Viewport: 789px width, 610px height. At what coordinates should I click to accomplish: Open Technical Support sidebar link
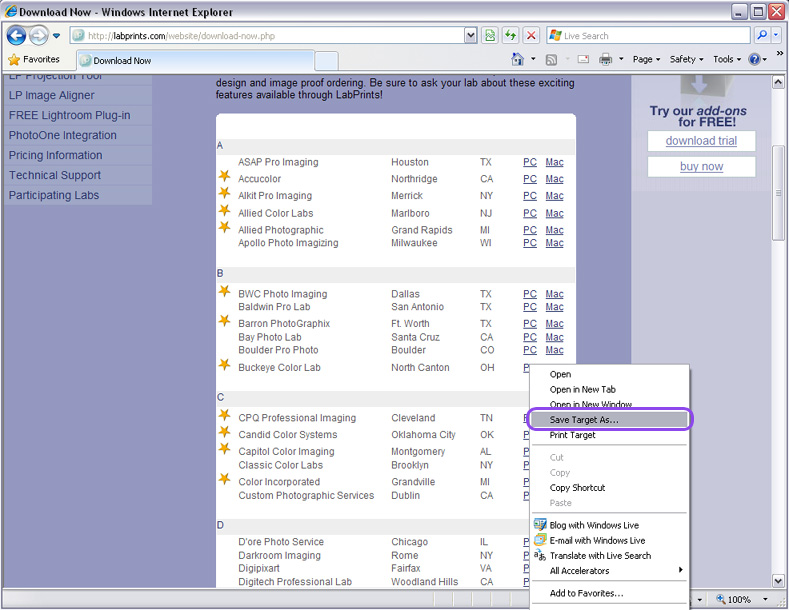pos(55,175)
